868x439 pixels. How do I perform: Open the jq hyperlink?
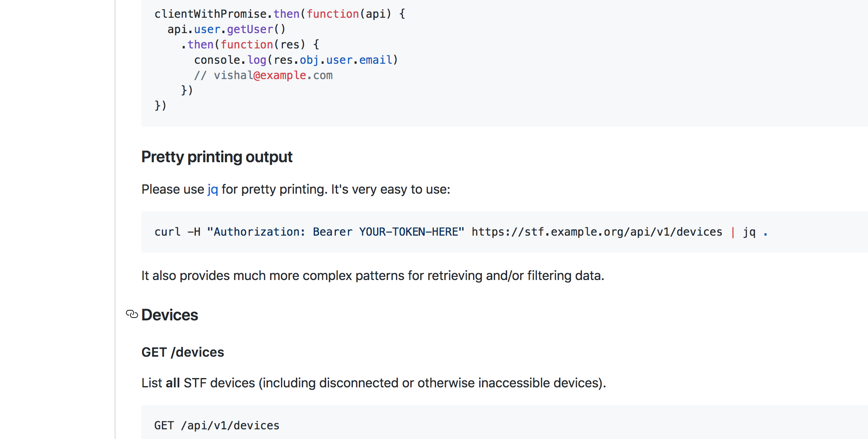(x=213, y=189)
